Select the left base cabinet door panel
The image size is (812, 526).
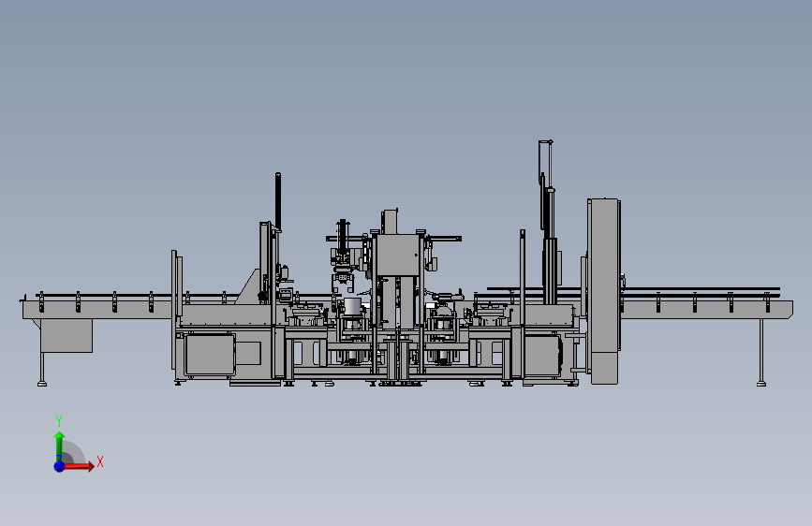(210, 354)
